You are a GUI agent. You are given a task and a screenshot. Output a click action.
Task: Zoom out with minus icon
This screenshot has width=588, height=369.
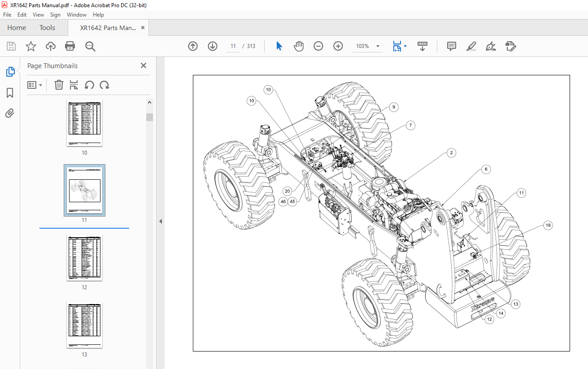(318, 46)
